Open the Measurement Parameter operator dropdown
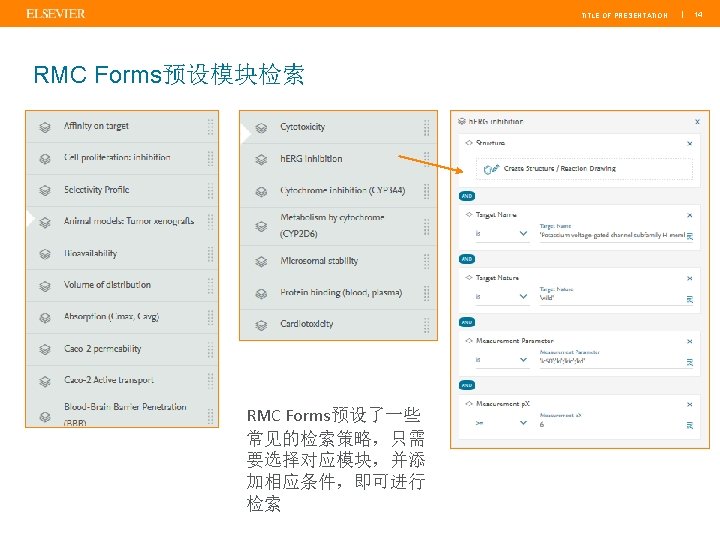 coord(501,360)
